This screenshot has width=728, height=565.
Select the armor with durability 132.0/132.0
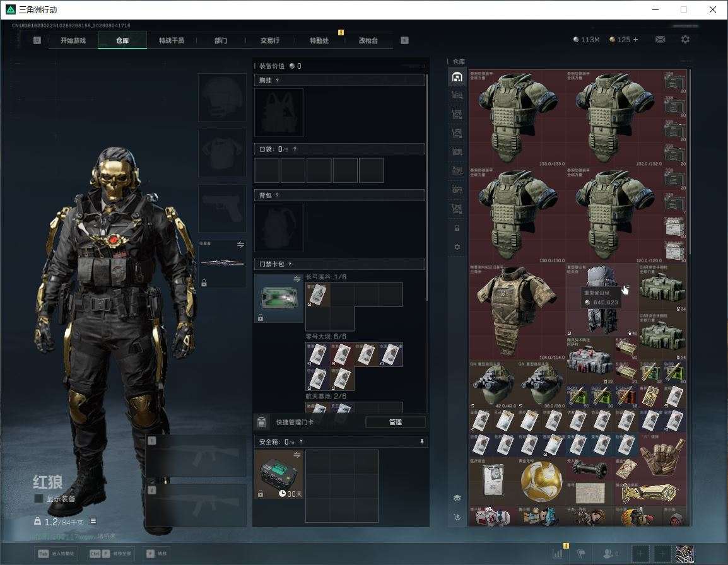click(614, 118)
